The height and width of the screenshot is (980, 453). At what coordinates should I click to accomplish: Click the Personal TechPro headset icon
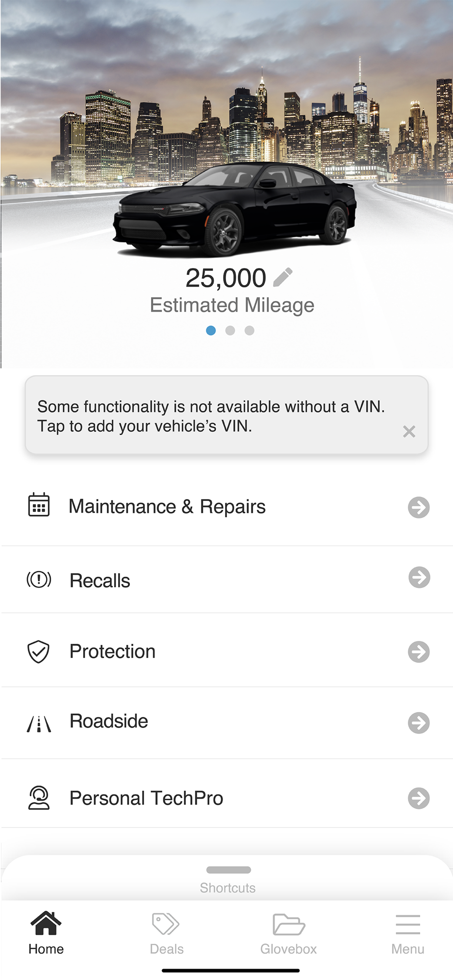click(x=39, y=798)
